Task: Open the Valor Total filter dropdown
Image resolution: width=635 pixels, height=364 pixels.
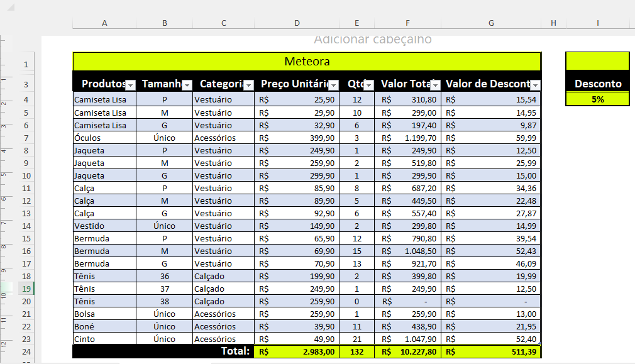Action: 435,85
